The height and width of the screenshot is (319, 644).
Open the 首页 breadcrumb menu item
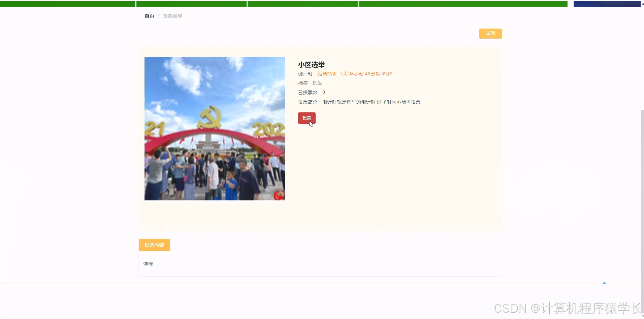click(149, 16)
